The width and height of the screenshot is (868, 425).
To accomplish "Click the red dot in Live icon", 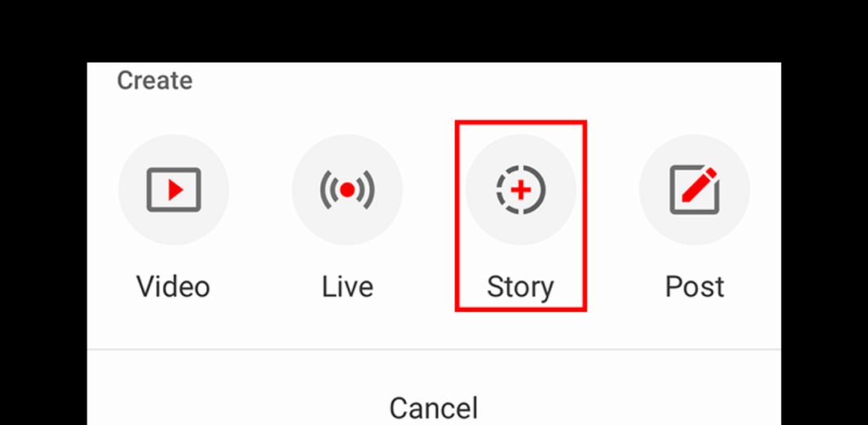I will point(347,190).
